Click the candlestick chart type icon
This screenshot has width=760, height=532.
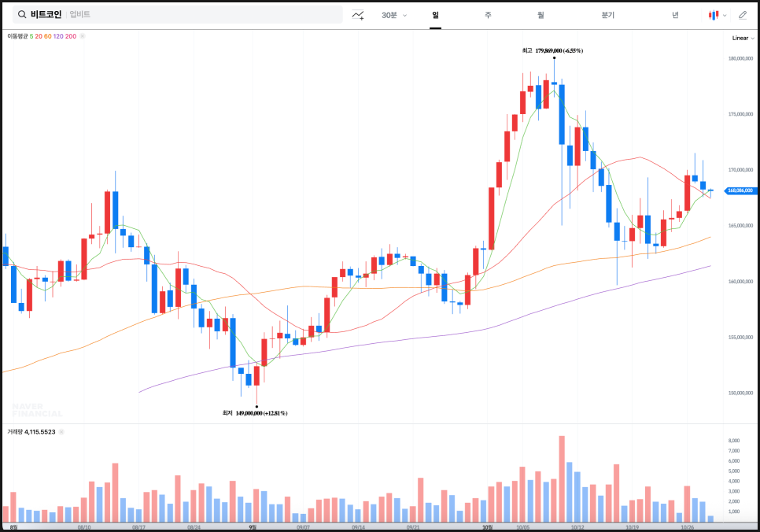(x=714, y=15)
